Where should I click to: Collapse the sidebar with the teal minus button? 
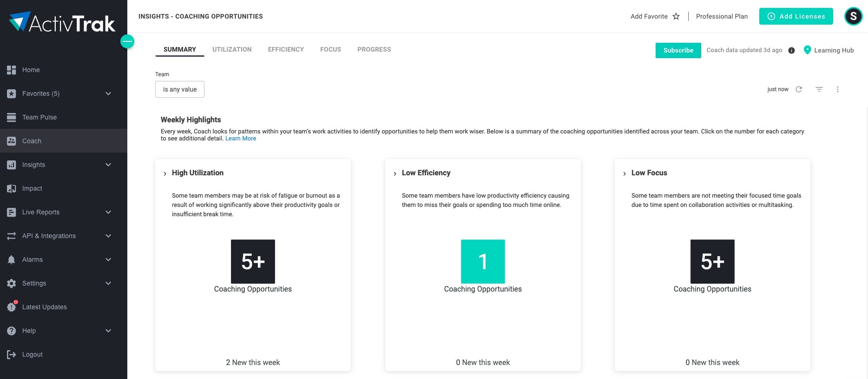click(x=127, y=41)
